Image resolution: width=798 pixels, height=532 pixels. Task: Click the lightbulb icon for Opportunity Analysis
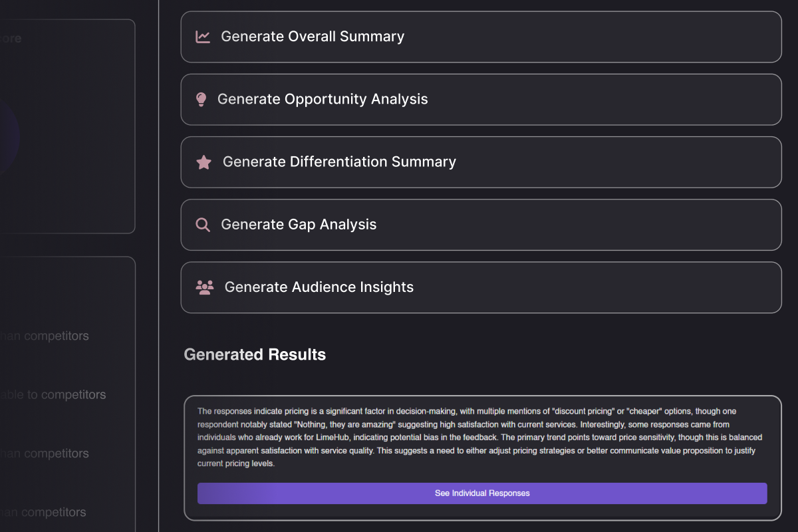coord(201,99)
